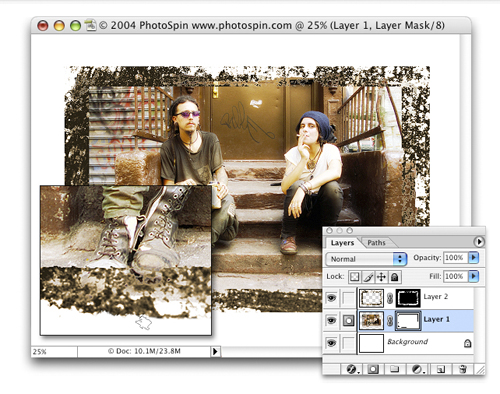Click the Layers panel resize corner grip
The image size is (500, 394).
click(x=480, y=369)
